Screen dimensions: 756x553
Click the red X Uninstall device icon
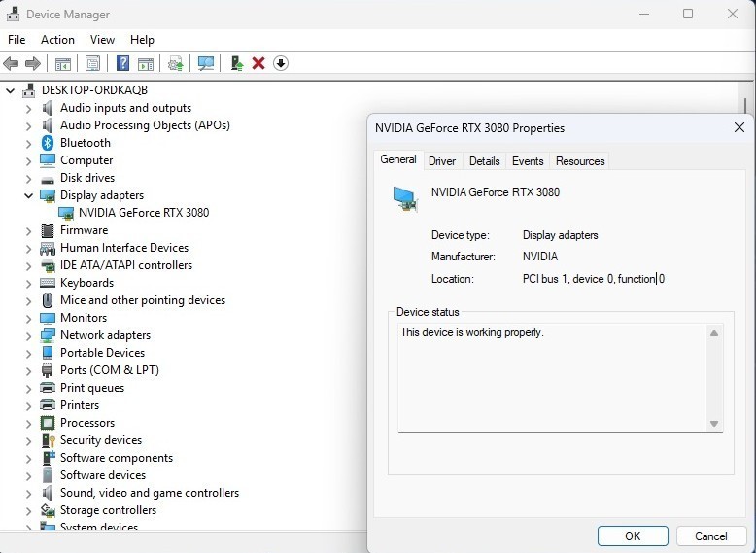(x=258, y=63)
